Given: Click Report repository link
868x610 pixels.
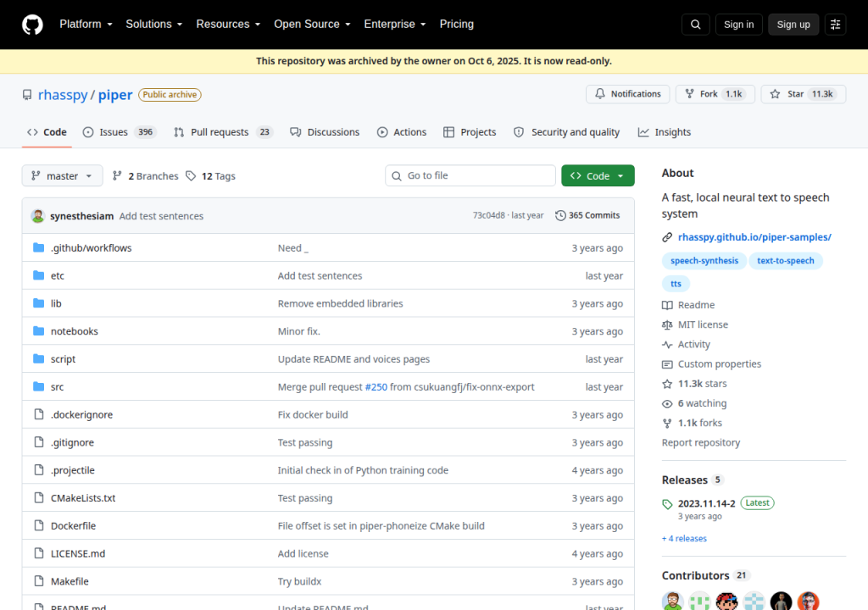Looking at the screenshot, I should point(701,443).
